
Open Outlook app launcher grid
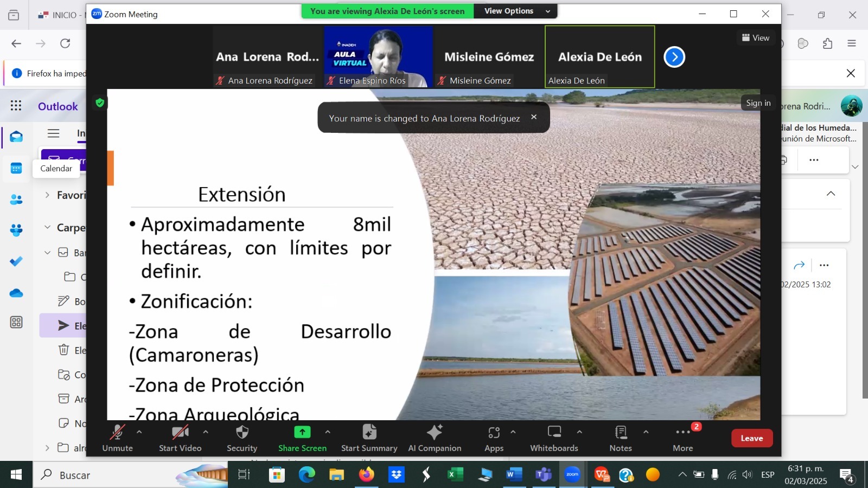click(16, 106)
